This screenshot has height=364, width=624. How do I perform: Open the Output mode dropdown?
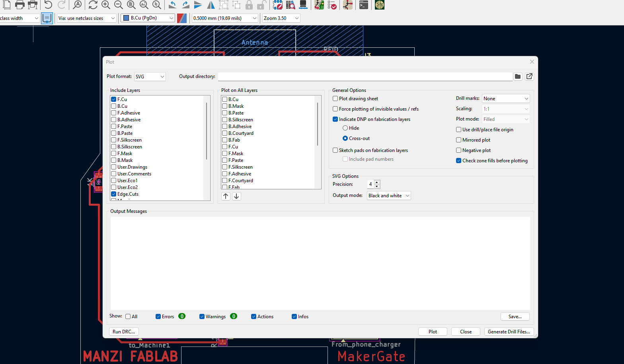pyautogui.click(x=389, y=196)
